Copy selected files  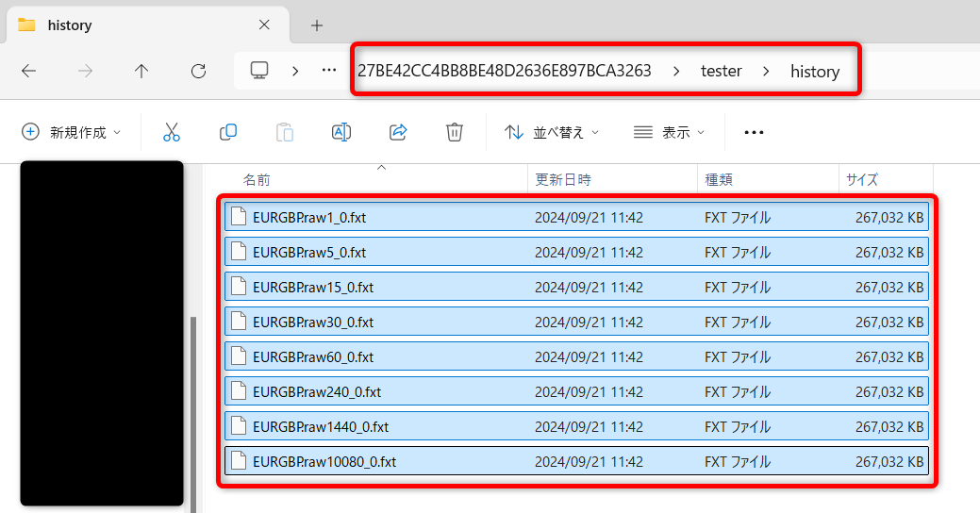pyautogui.click(x=228, y=132)
